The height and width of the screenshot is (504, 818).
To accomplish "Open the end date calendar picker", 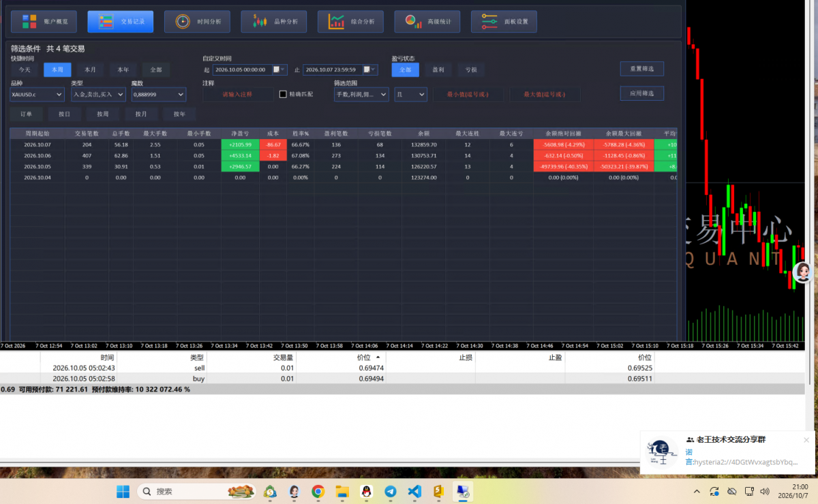I will (369, 69).
